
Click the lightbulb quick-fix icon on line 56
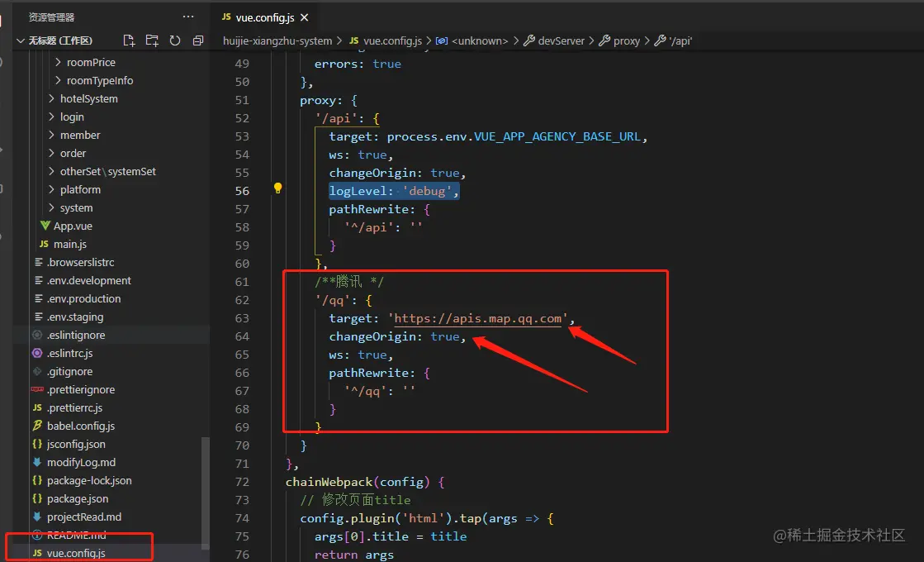pyautogui.click(x=277, y=188)
